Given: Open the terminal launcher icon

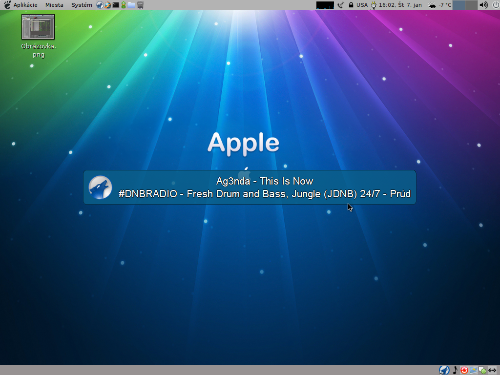Looking at the screenshot, I should tap(116, 5).
